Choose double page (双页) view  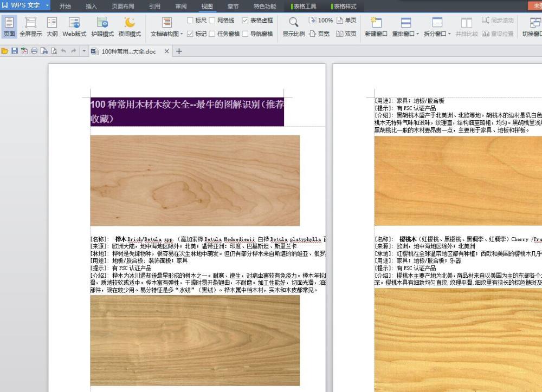(x=346, y=34)
